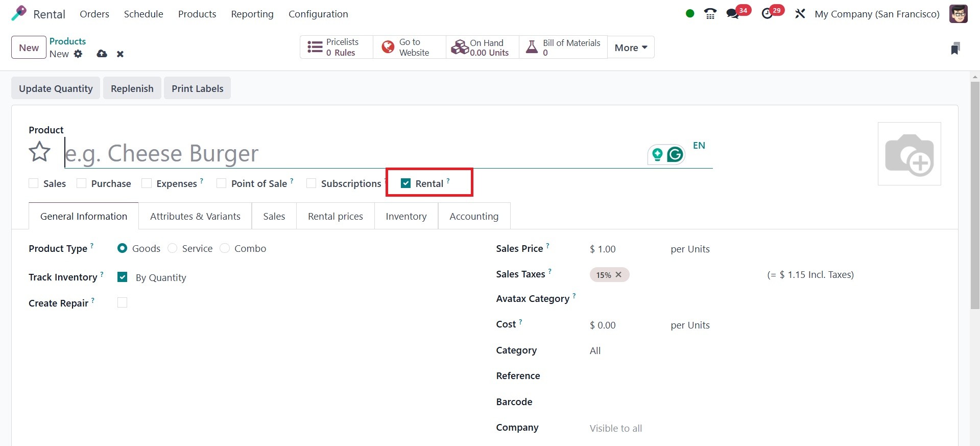Open the Configuration menu

318,14
